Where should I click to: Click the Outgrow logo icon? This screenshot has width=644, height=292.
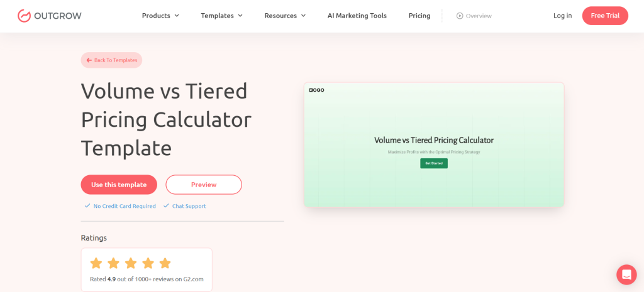coord(25,16)
